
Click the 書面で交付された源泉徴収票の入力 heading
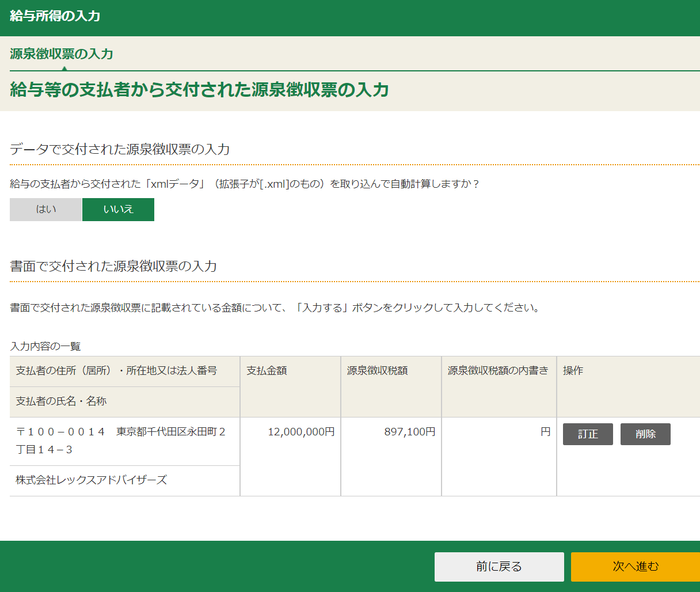[113, 266]
